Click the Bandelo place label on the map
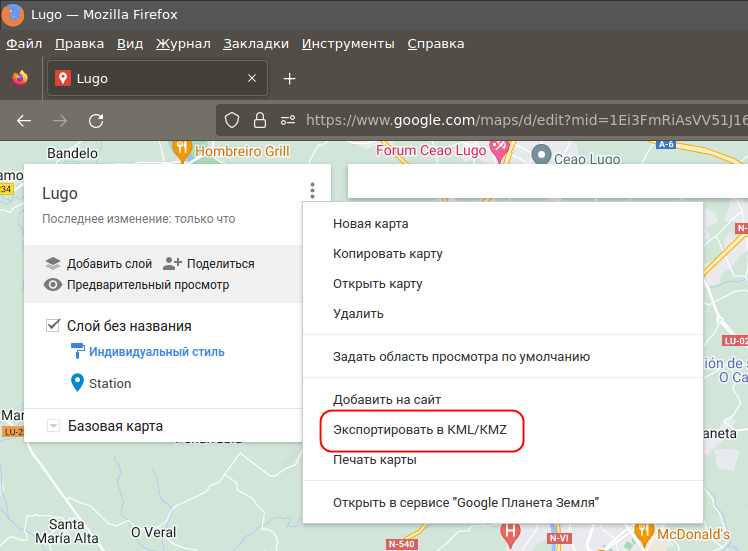 click(x=72, y=153)
